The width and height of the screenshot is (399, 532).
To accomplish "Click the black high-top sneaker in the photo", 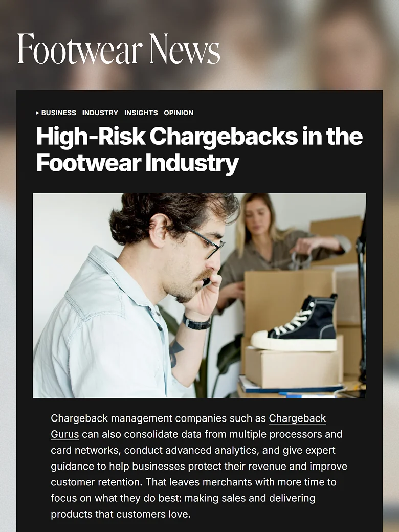I will (295, 323).
